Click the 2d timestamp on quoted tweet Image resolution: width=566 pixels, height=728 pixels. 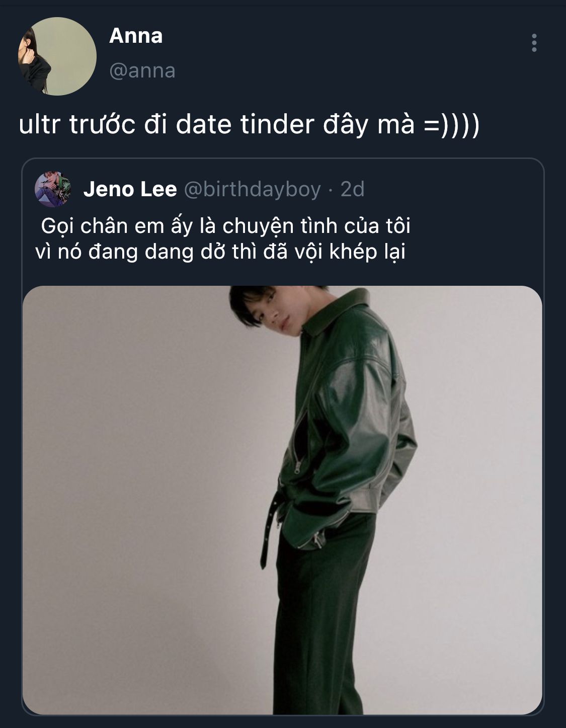coord(352,189)
